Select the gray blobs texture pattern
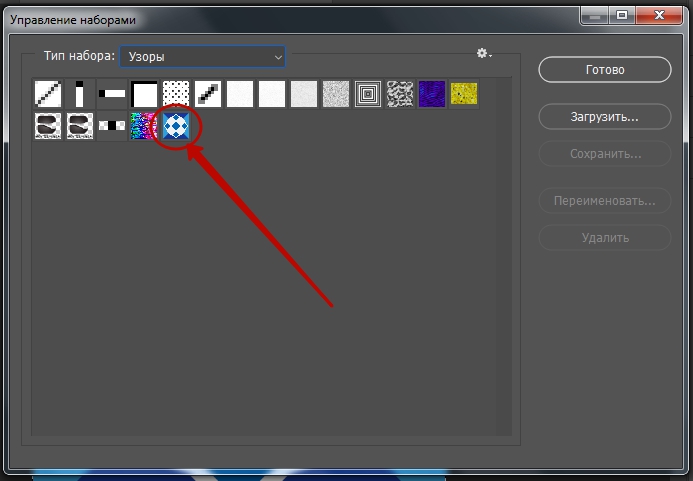 (400, 94)
